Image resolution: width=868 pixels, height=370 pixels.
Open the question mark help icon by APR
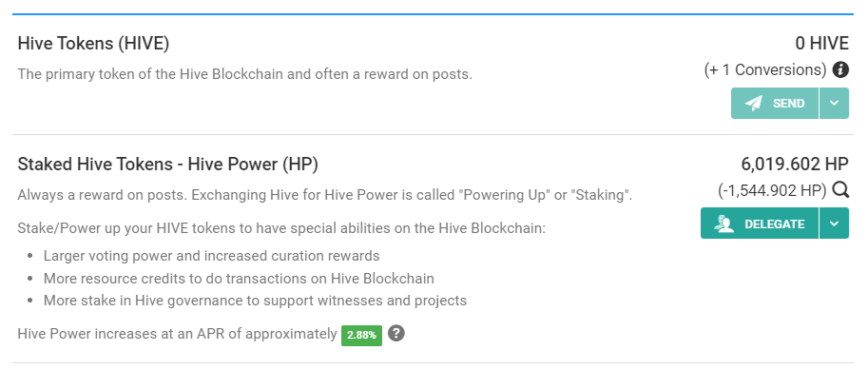396,334
